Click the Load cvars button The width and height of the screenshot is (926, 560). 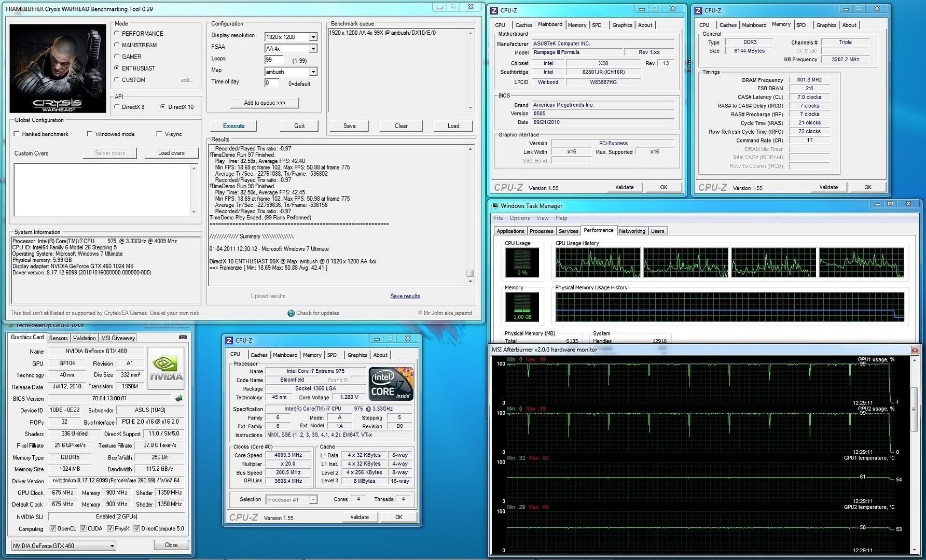click(x=171, y=153)
